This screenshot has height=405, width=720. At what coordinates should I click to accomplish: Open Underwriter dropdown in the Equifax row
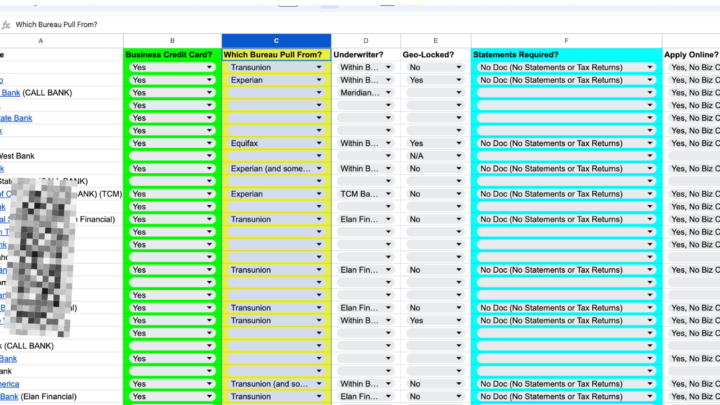click(366, 143)
